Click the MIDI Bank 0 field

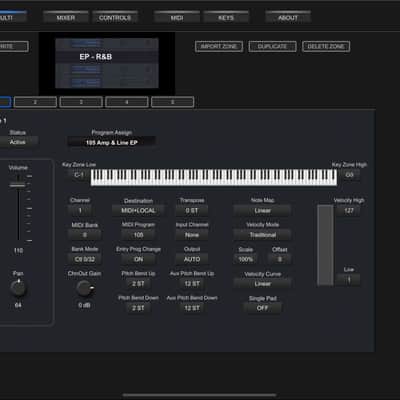coord(85,235)
